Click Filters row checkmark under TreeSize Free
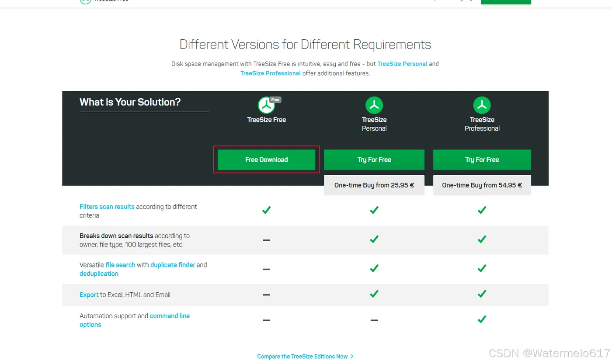 266,210
